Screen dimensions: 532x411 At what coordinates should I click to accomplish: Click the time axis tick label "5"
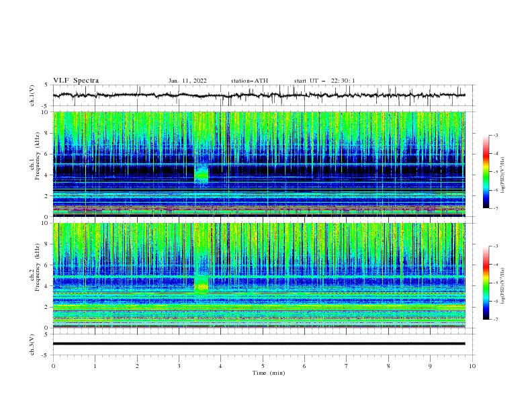pyautogui.click(x=263, y=366)
